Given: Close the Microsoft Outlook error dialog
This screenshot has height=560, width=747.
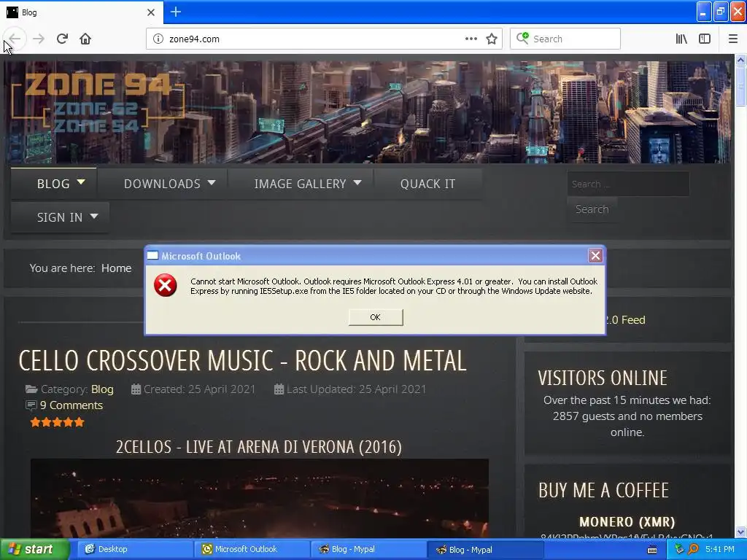Looking at the screenshot, I should tap(595, 256).
